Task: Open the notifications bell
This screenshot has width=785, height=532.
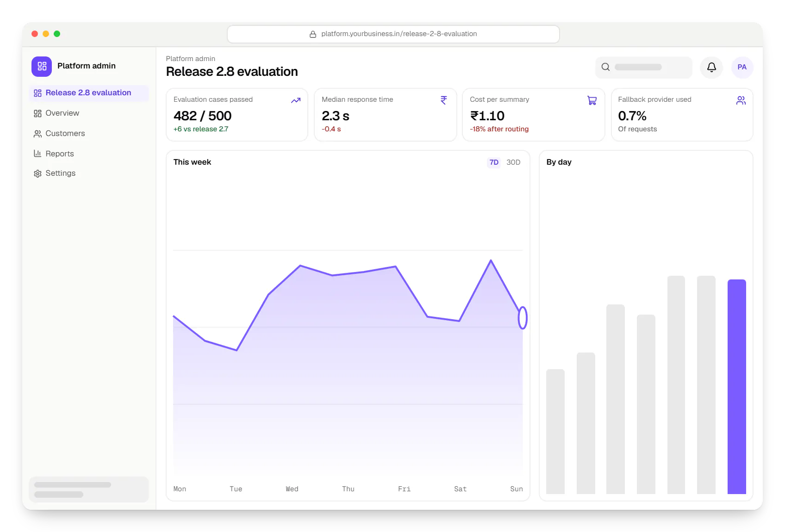Action: coord(711,68)
